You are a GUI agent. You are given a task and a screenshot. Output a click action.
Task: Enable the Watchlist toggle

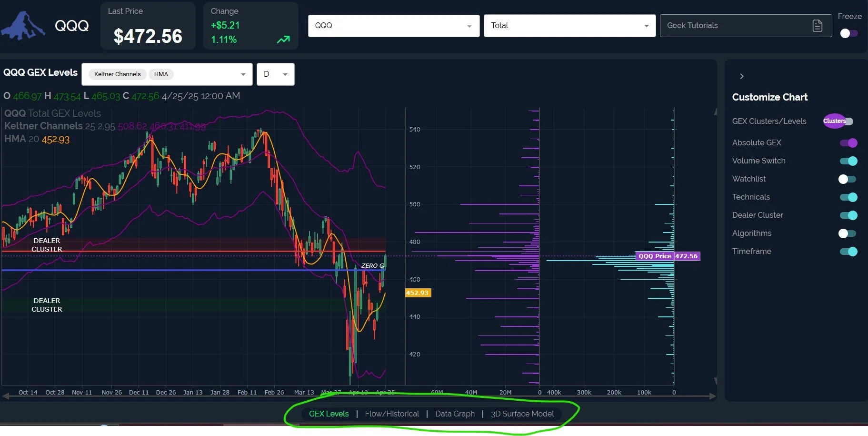(x=847, y=179)
